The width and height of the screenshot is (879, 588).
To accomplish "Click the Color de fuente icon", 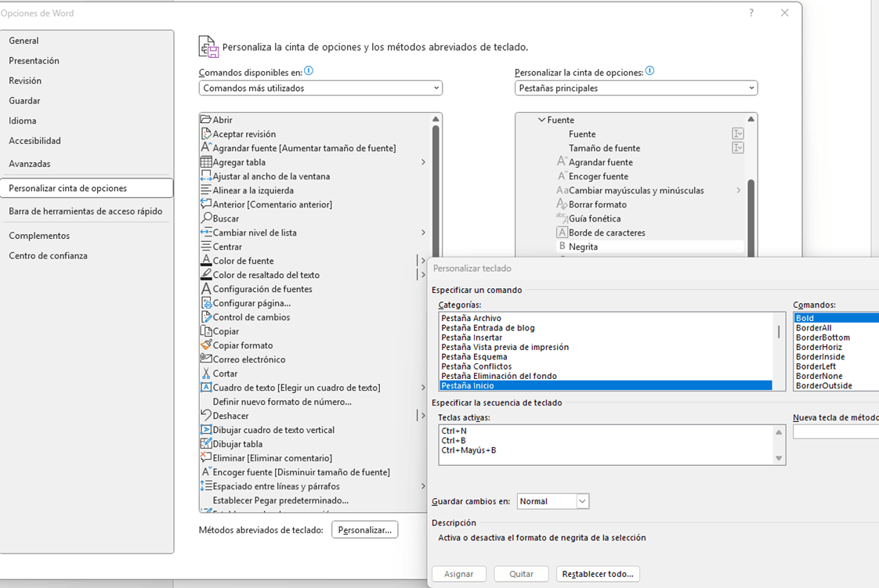I will (206, 261).
